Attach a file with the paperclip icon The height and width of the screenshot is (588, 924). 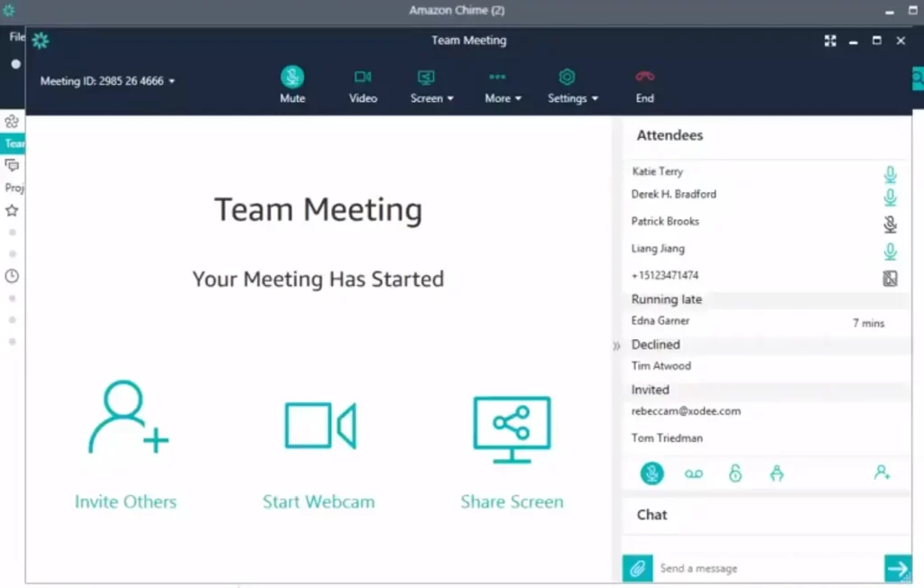[638, 568]
